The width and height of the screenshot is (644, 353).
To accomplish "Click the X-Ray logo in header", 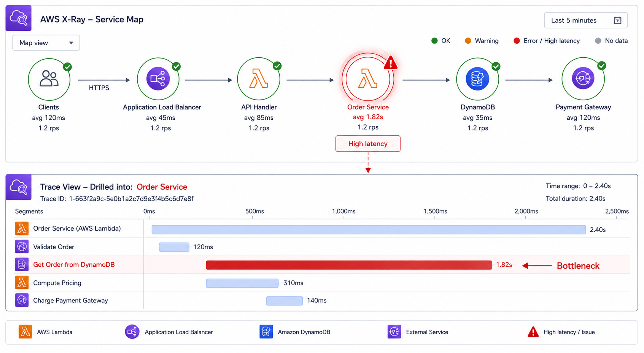I will [x=19, y=18].
